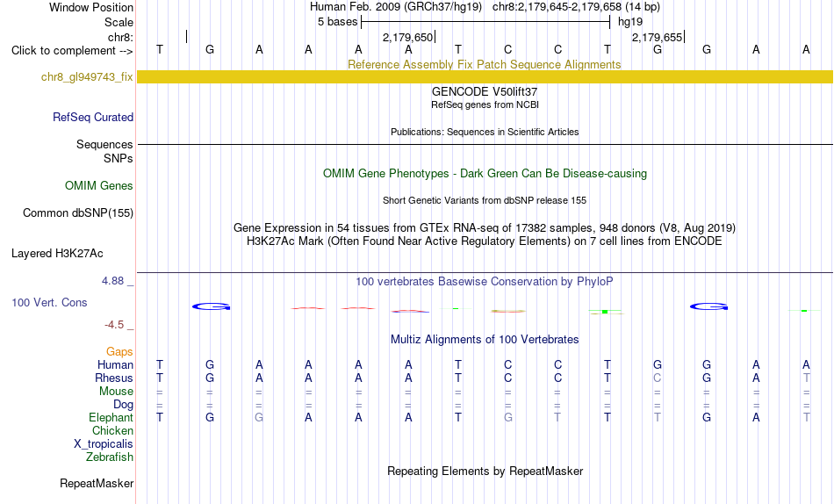
Task: Click the Sequences track label
Action: point(104,144)
